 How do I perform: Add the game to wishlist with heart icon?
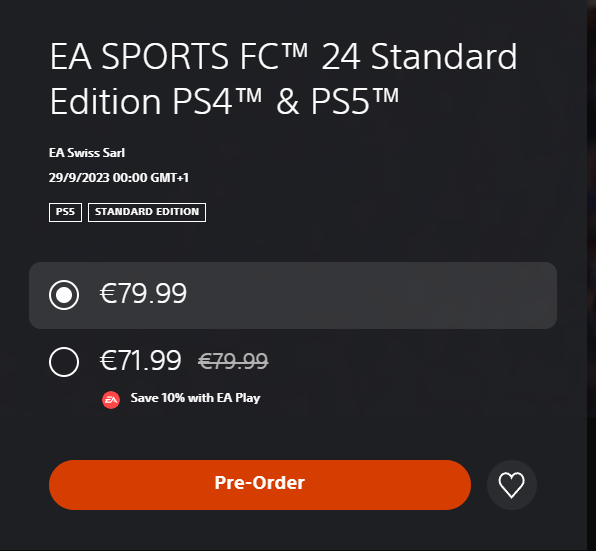(x=512, y=485)
